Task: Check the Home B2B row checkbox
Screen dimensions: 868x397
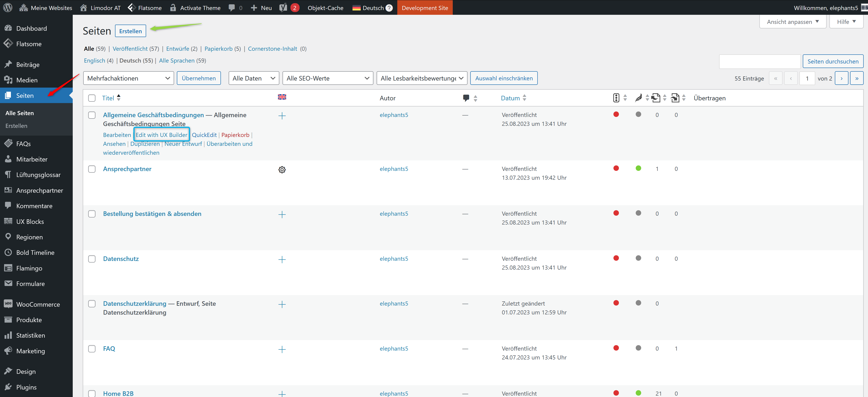Action: point(92,393)
